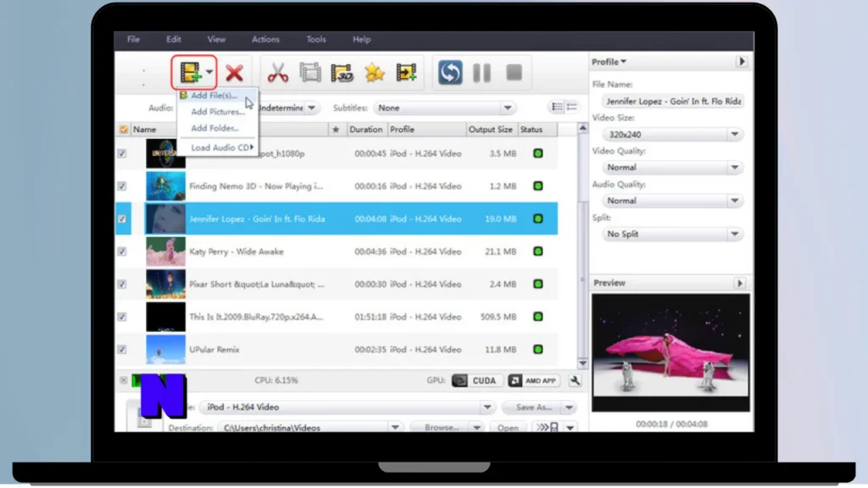This screenshot has height=488, width=868.
Task: Choose Add File(s)... from dropdown menu
Action: click(x=217, y=96)
